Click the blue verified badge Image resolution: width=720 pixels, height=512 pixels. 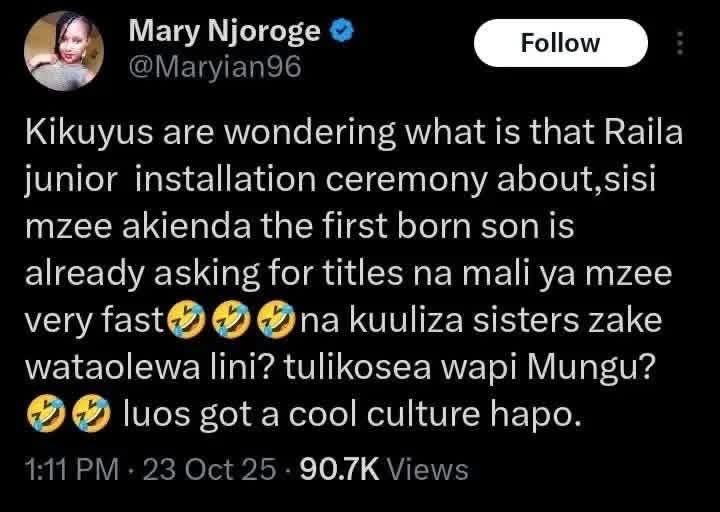[x=342, y=31]
